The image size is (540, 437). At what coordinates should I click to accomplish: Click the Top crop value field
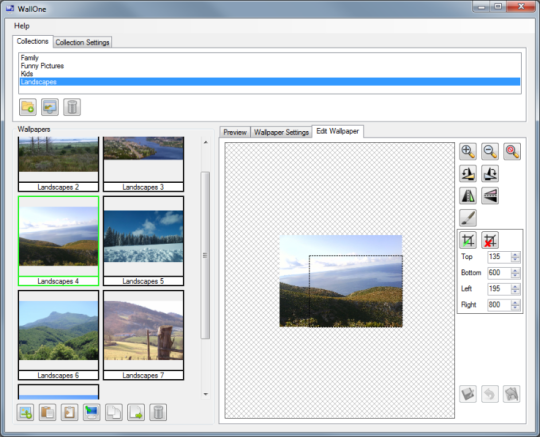point(499,257)
